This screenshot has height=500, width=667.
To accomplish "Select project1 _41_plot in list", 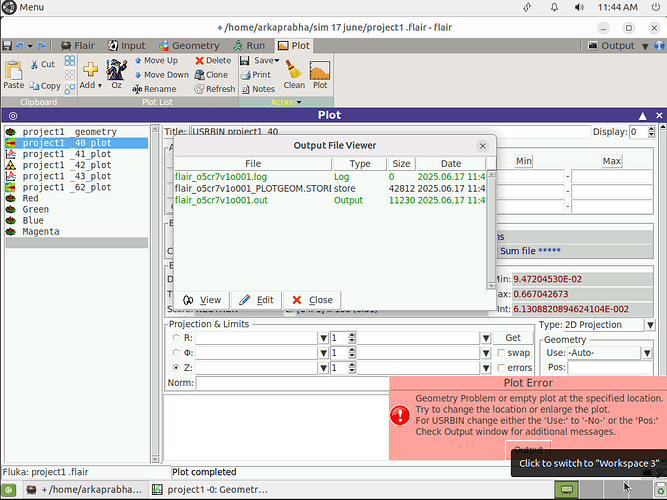I will 77,154.
